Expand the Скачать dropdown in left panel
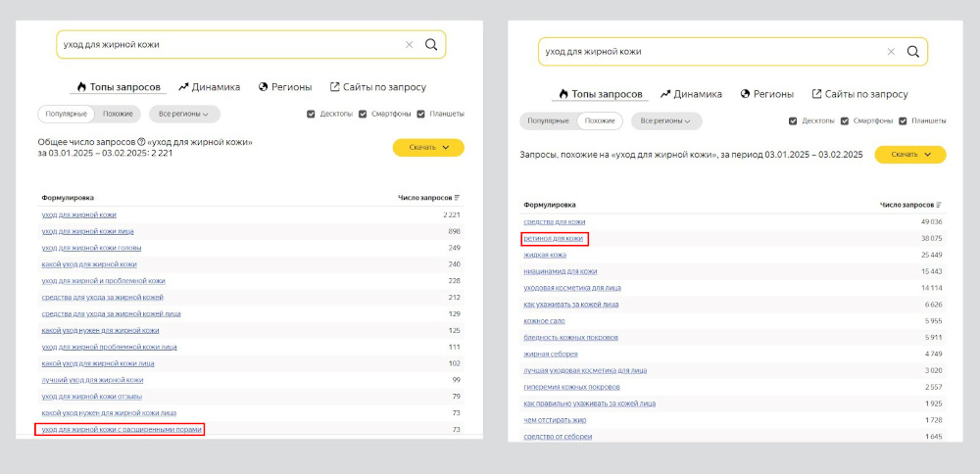Screen dimensions: 980x474 (428, 147)
